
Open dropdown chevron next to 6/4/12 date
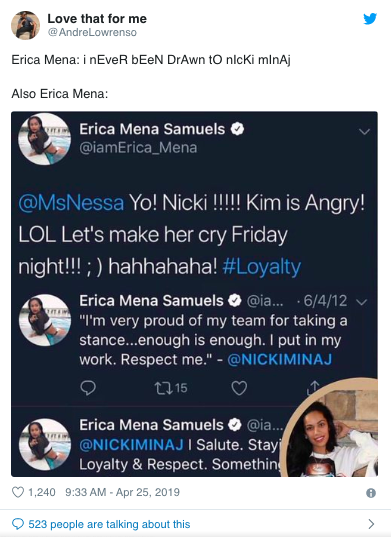(x=362, y=302)
